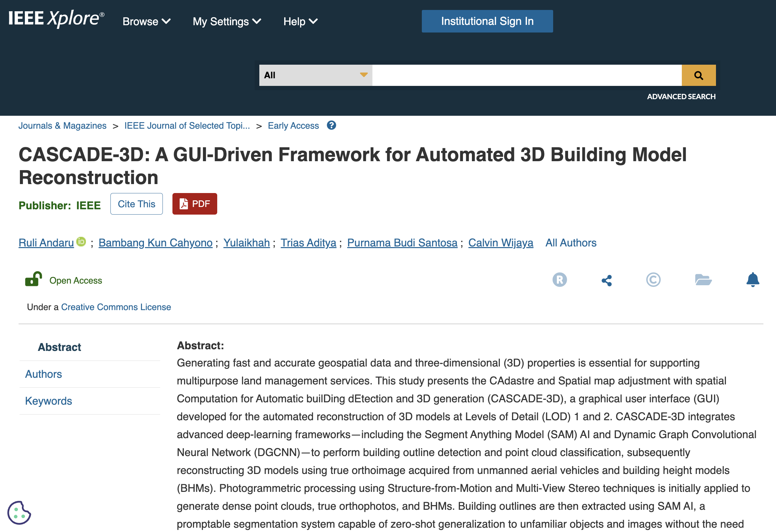The width and height of the screenshot is (776, 532).
Task: Share the article via share icon
Action: (x=607, y=281)
